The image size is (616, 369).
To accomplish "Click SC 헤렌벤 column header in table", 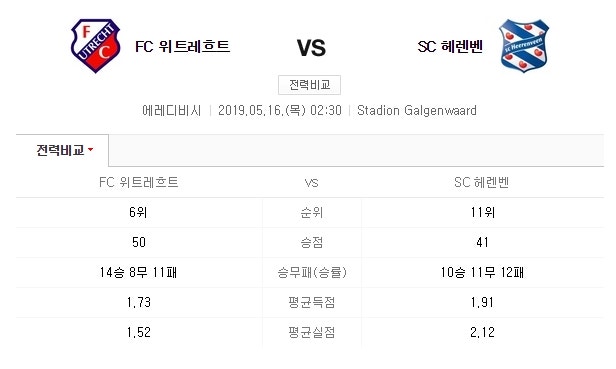I will (482, 182).
